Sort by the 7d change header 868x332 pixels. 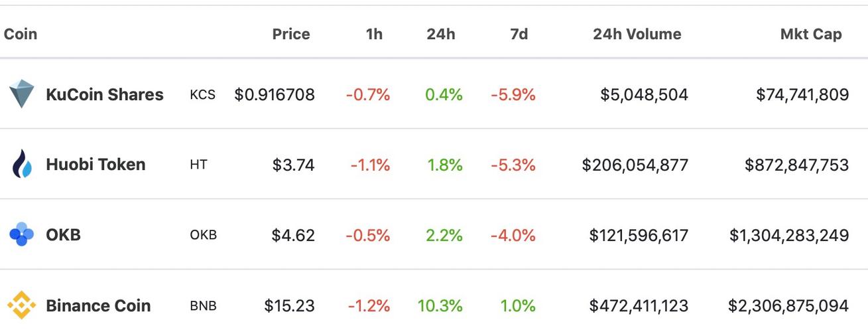coord(519,34)
